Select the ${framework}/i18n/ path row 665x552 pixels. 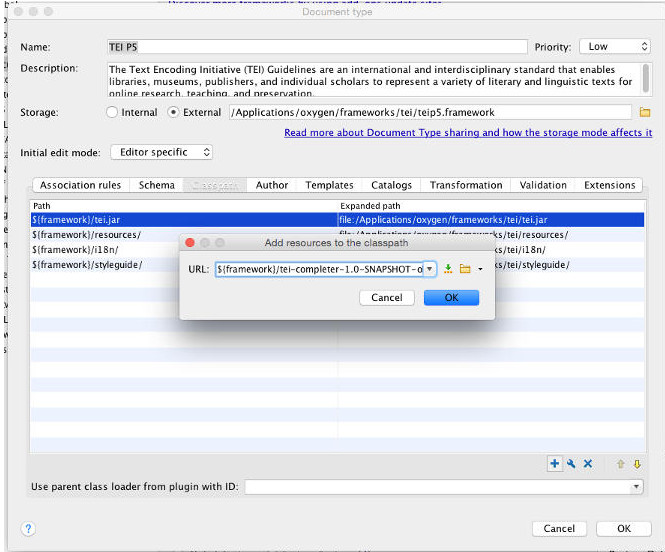pos(105,250)
